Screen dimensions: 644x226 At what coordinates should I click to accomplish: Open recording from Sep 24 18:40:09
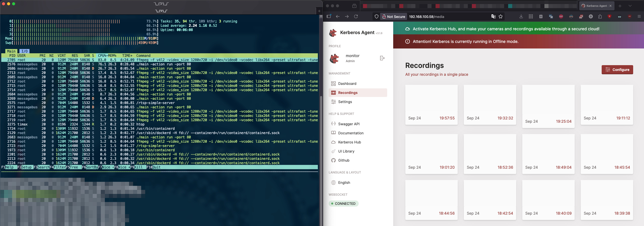(x=548, y=200)
